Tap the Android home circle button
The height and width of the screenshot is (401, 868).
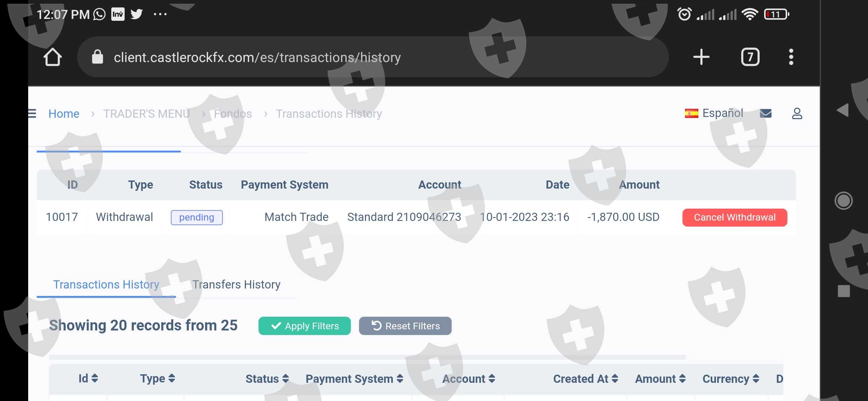coord(844,201)
